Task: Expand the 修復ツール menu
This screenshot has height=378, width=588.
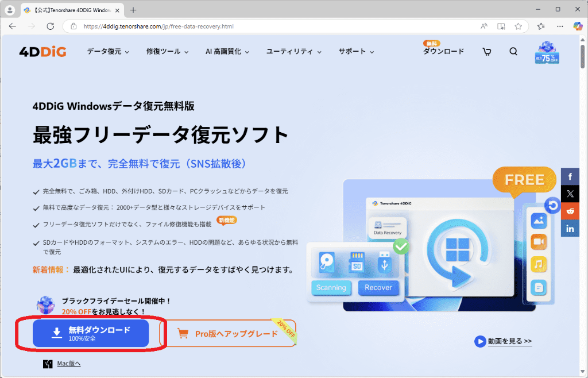Action: pos(167,51)
